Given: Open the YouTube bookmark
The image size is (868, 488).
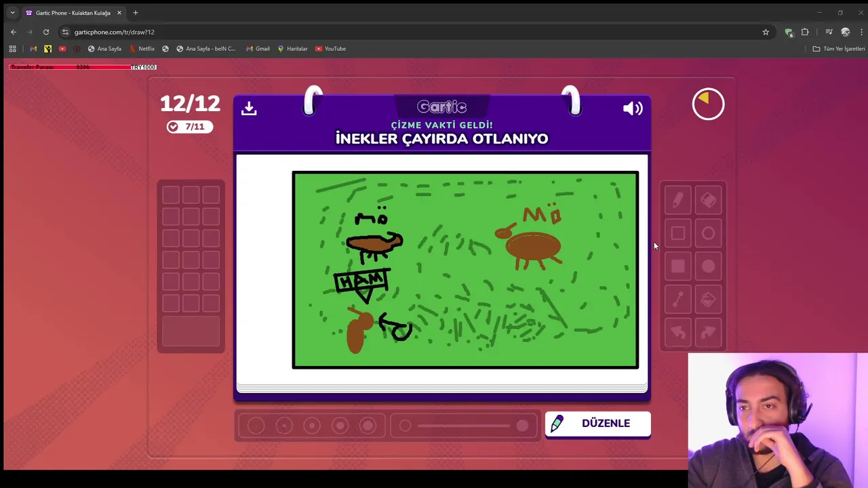Looking at the screenshot, I should pyautogui.click(x=330, y=49).
